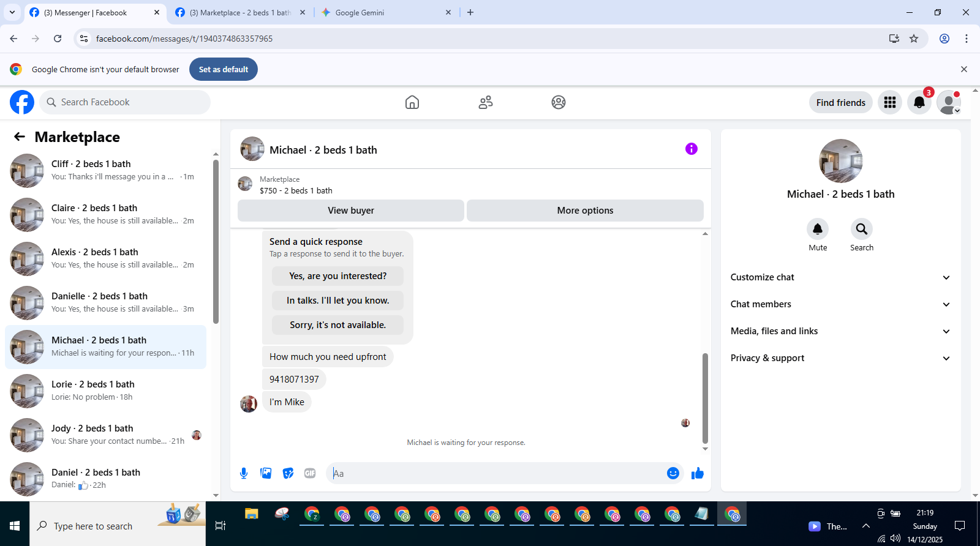Image resolution: width=980 pixels, height=546 pixels.
Task: Dismiss the default browser notification bar
Action: click(x=964, y=69)
